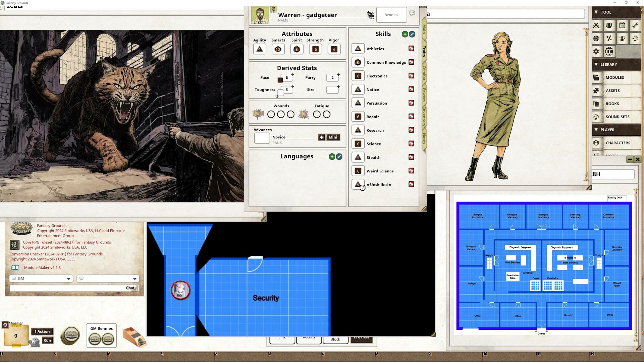
Task: Toggle a Fatigue circle on the sheet
Action: tap(317, 114)
